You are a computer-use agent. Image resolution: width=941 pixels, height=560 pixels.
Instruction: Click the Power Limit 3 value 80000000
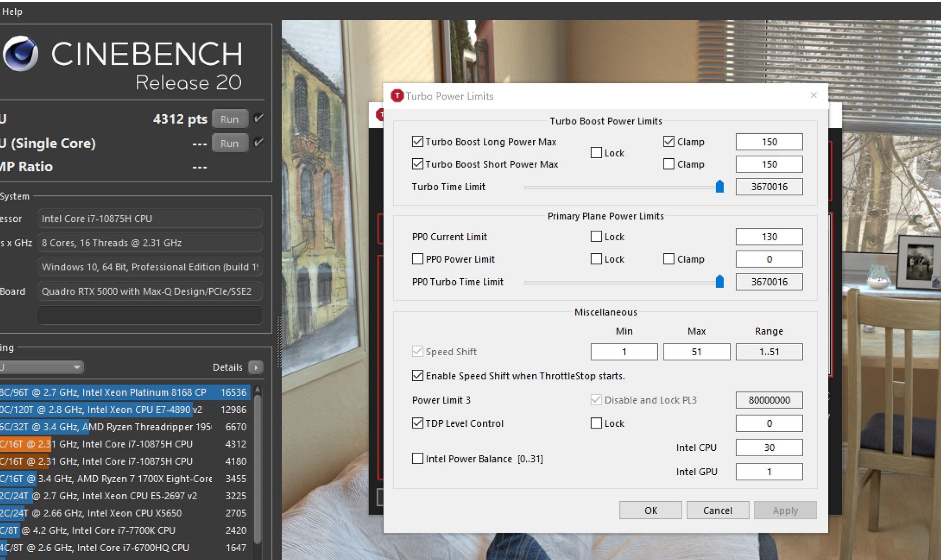pos(769,400)
